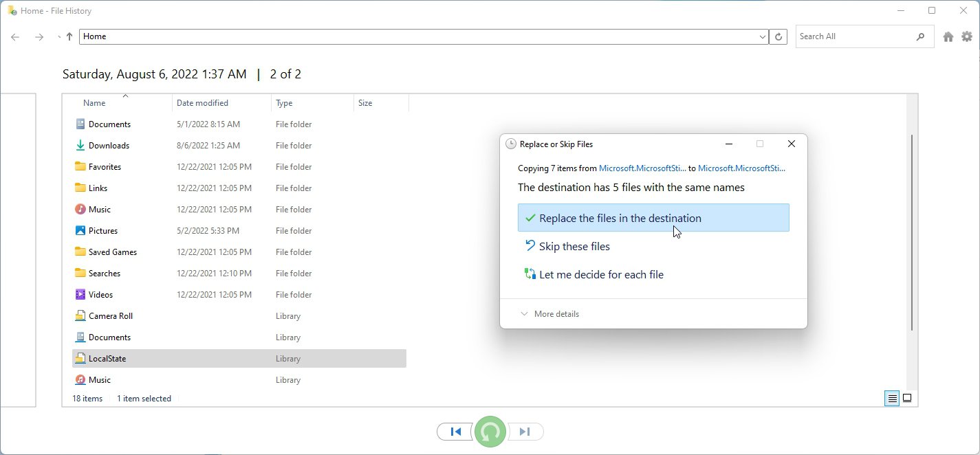Refresh the current folder view
Screen dimensions: 980x455
pos(778,37)
